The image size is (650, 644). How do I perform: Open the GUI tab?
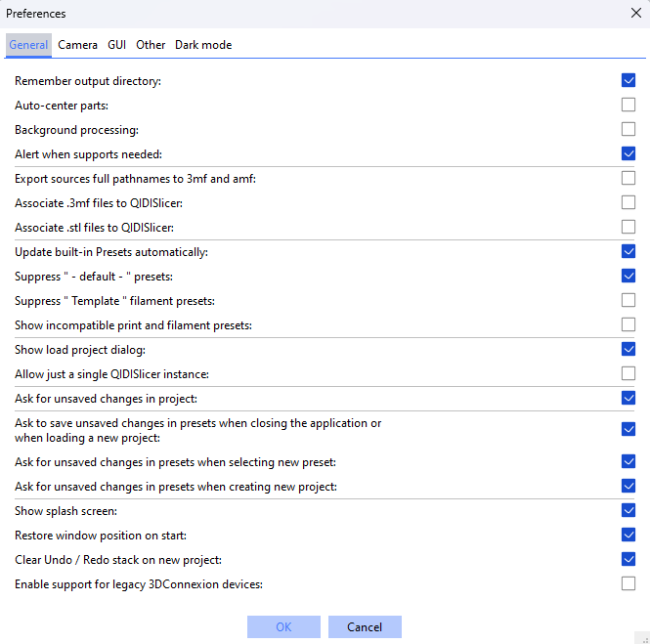[116, 45]
